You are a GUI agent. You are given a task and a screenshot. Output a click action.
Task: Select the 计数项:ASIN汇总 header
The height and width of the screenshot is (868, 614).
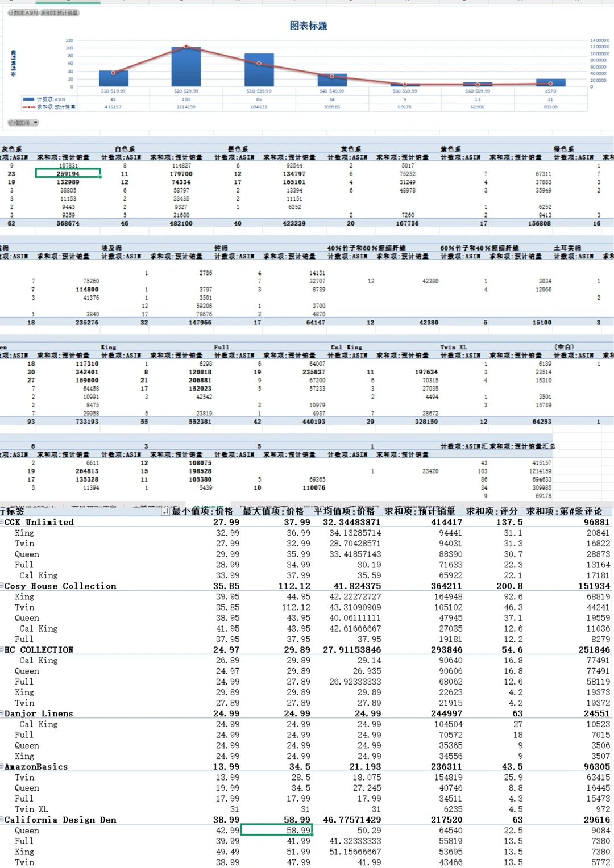coord(464,446)
